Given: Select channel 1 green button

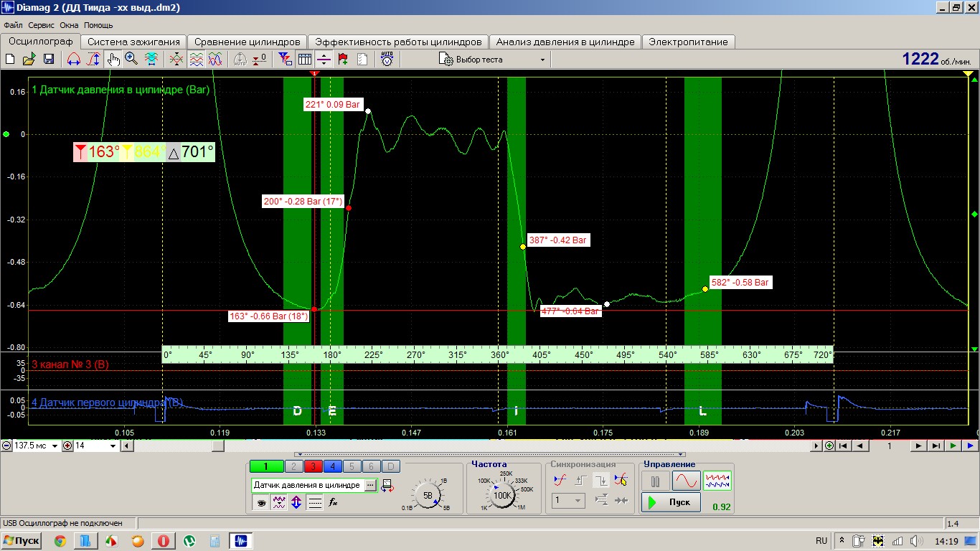Looking at the screenshot, I should (x=267, y=467).
